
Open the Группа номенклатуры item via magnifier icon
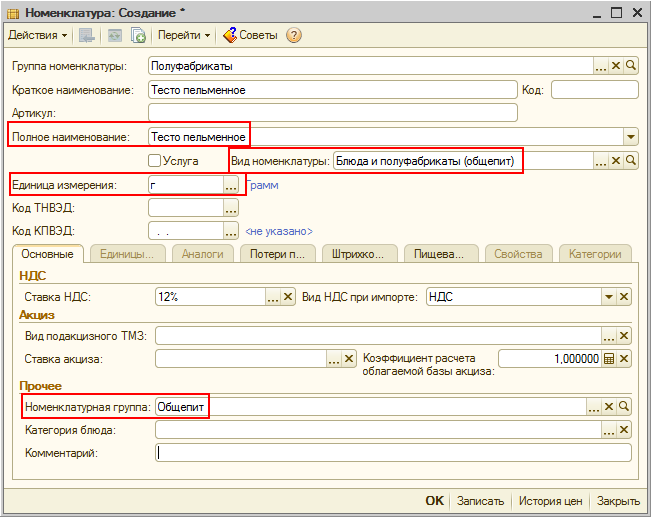[631, 66]
